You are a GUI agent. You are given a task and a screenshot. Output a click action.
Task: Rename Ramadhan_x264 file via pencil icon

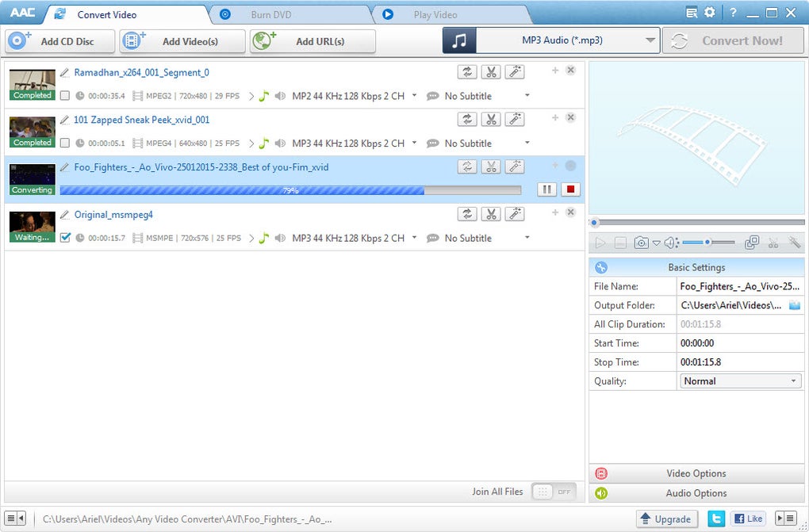[x=64, y=72]
